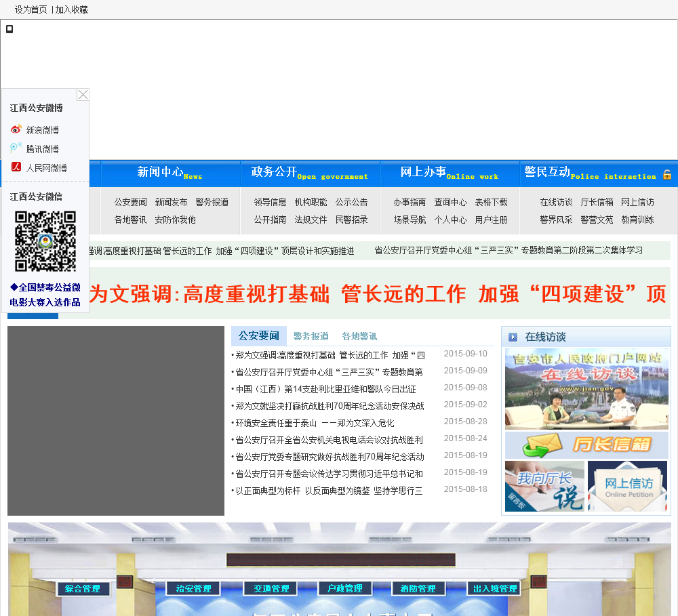Click the orange padlock icon in navigation bar
This screenshot has height=616, width=678.
tap(666, 175)
